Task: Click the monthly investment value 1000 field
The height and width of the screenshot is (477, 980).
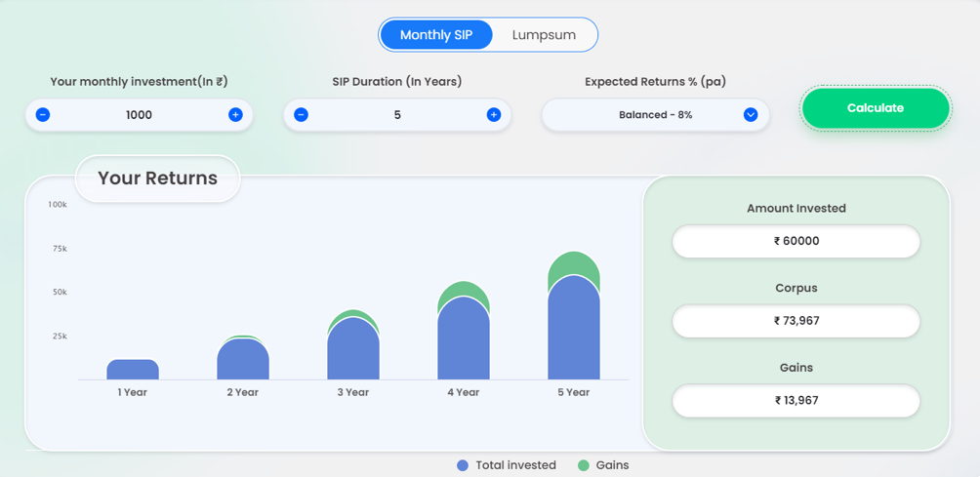Action: point(139,115)
